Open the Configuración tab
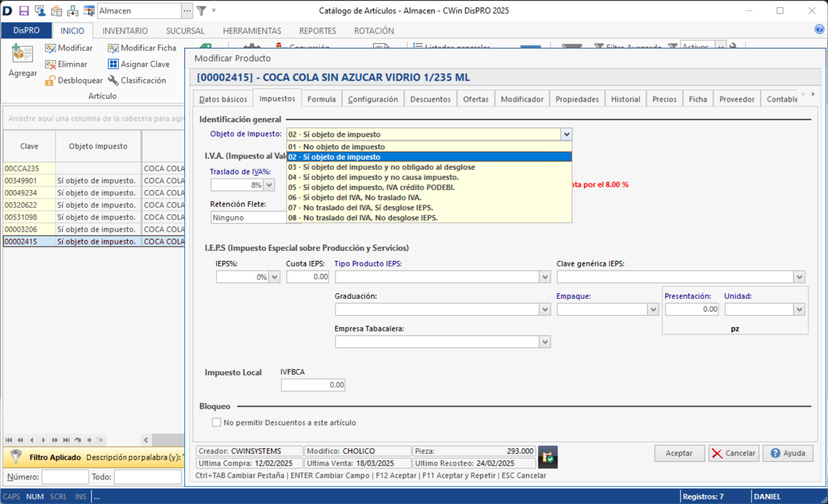 [x=373, y=99]
